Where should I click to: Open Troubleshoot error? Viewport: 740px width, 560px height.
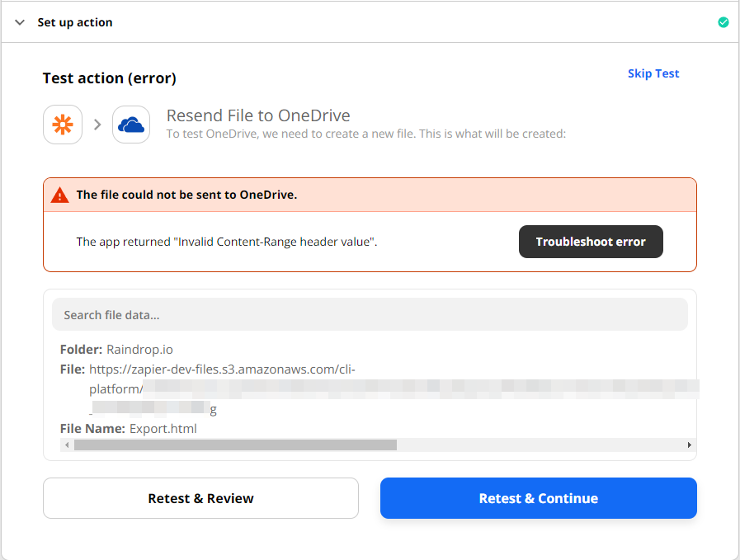[591, 242]
